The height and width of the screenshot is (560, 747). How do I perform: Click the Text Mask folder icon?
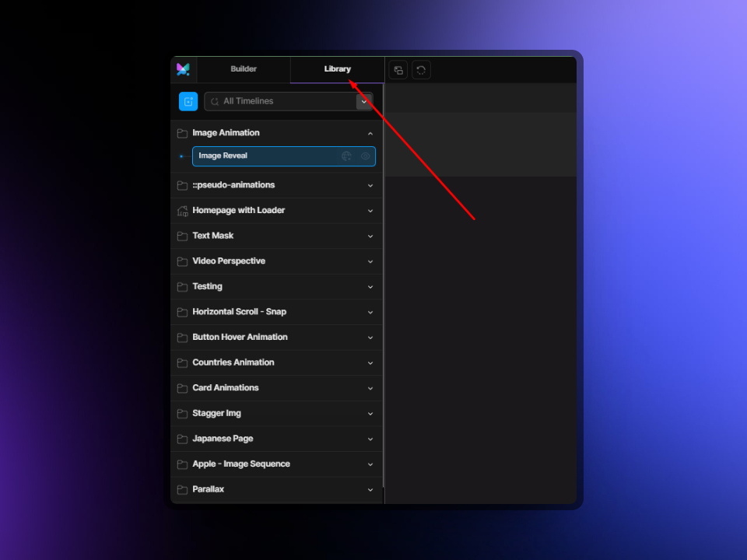(182, 236)
